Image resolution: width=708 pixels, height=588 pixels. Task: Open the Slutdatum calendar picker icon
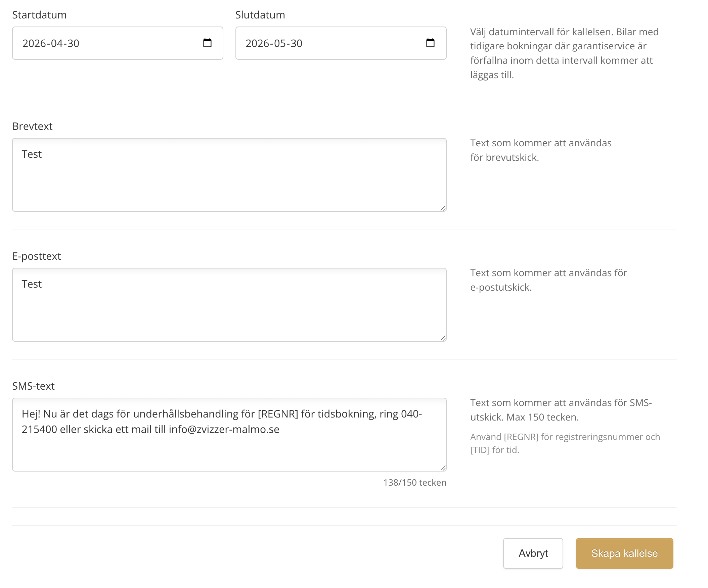tap(430, 43)
